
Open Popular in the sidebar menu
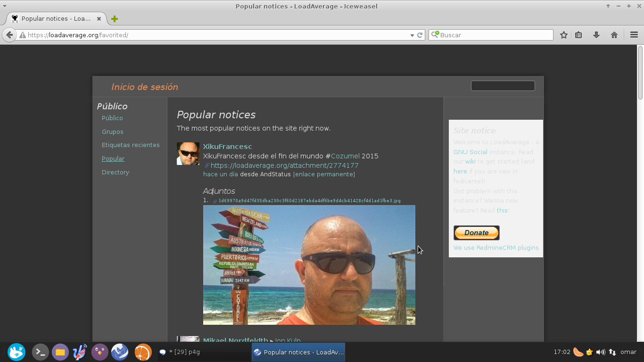113,158
